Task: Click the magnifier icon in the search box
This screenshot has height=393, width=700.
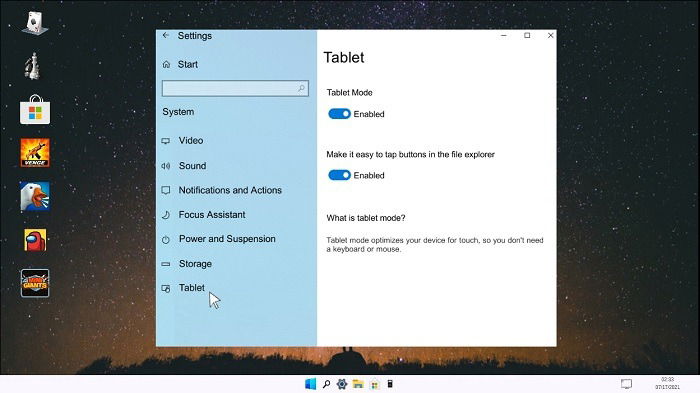Action: [x=301, y=88]
